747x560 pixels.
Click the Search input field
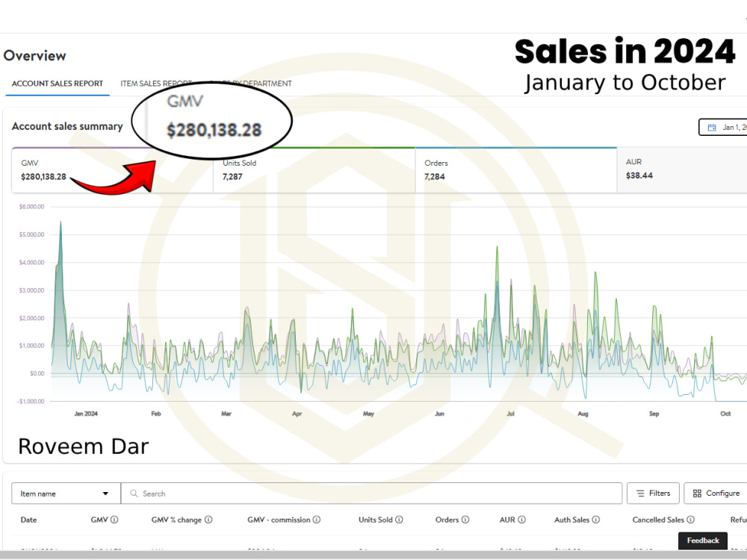tap(371, 494)
